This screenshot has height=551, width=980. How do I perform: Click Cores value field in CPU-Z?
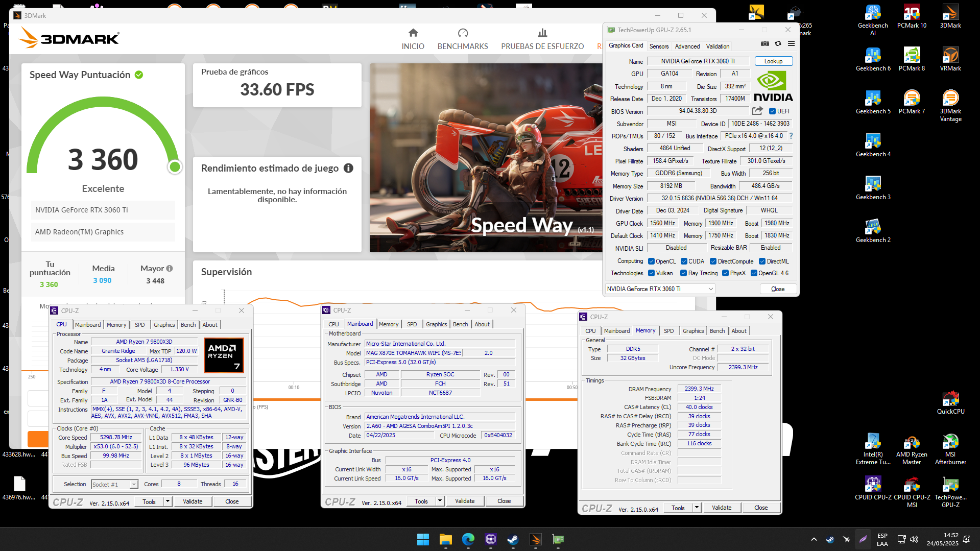(x=179, y=484)
